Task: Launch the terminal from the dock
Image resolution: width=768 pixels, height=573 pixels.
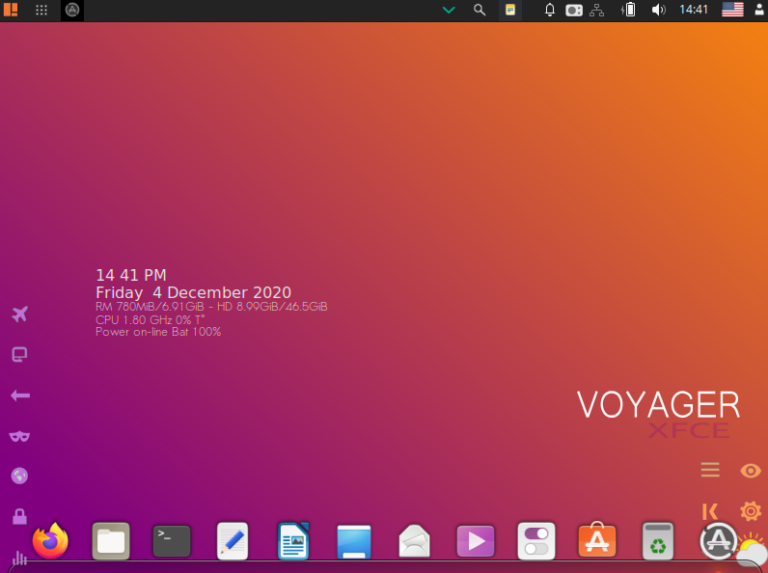Action: click(171, 541)
